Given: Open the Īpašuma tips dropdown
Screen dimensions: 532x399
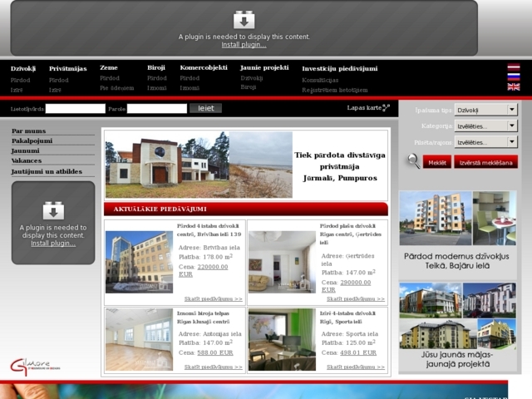Looking at the screenshot, I should 486,110.
